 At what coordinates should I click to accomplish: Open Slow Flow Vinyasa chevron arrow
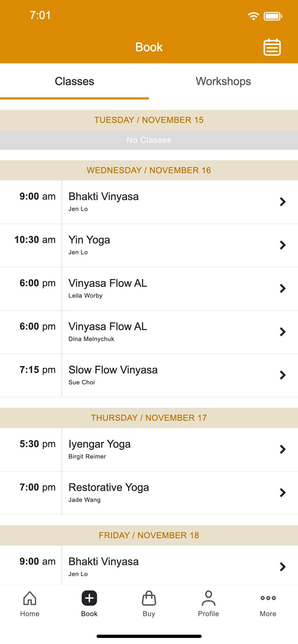[x=283, y=375]
